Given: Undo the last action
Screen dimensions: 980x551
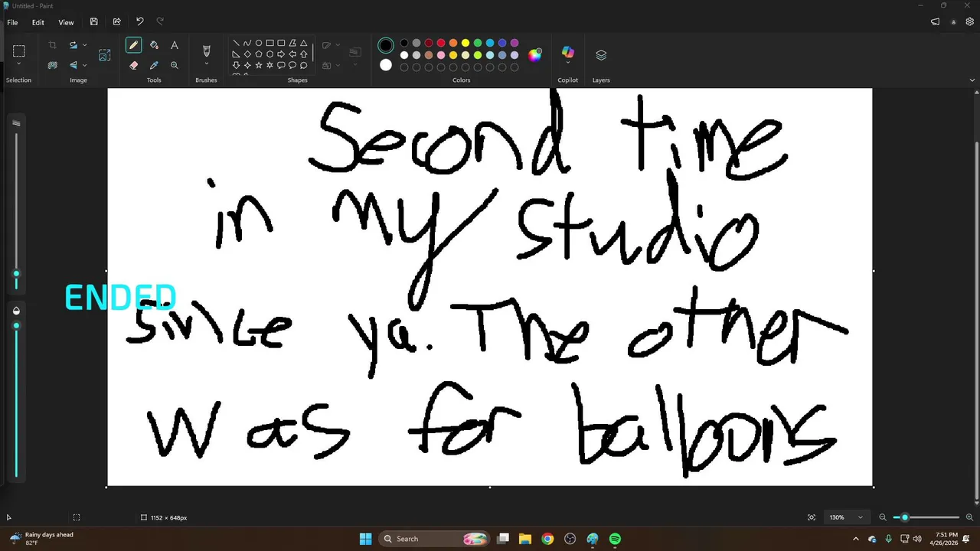Looking at the screenshot, I should tap(139, 22).
